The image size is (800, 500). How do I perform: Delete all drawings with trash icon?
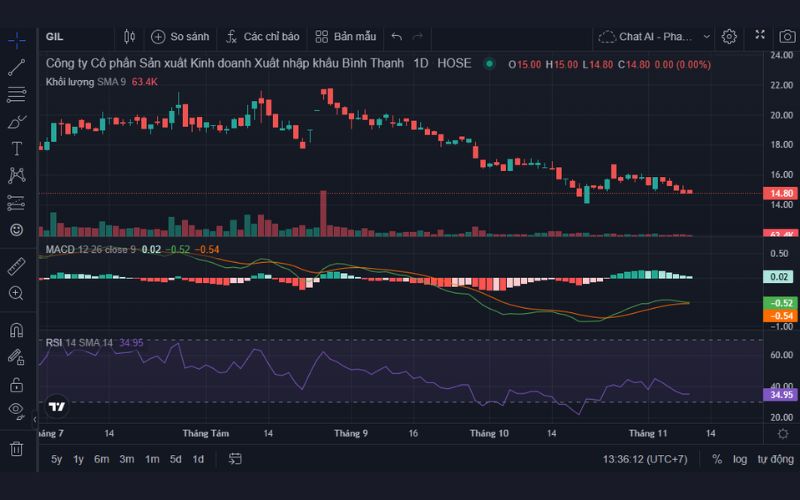click(16, 449)
